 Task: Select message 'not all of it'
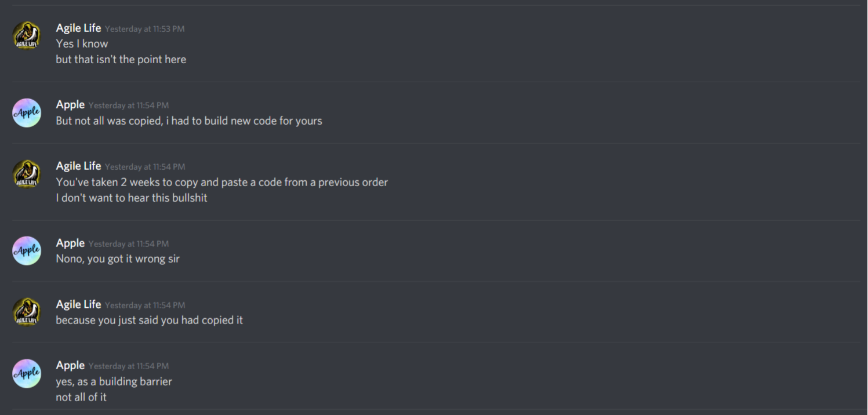click(81, 397)
